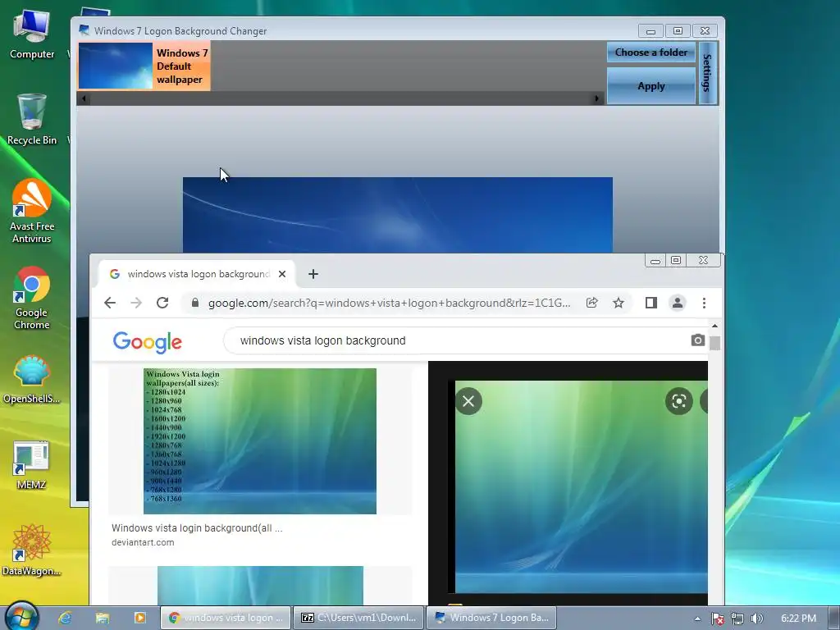Viewport: 840px width, 630px height.
Task: Switch to Windows 7 Logon Ba... taskbar button
Action: [492, 618]
